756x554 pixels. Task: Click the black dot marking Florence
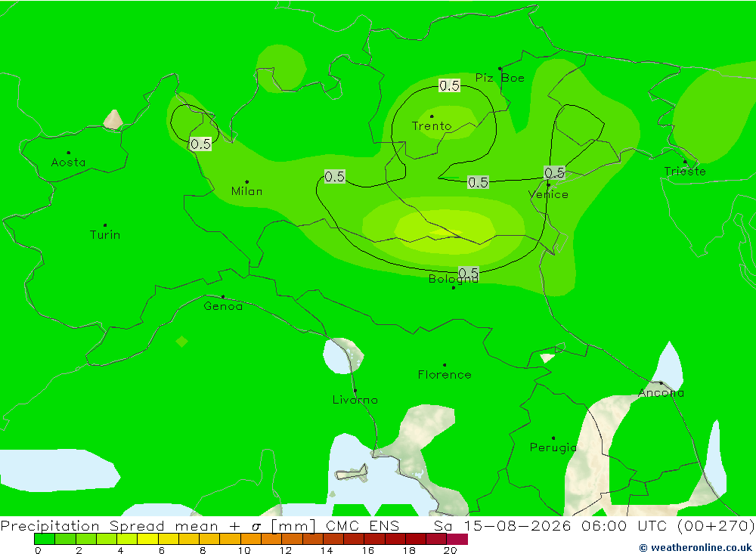tap(445, 365)
